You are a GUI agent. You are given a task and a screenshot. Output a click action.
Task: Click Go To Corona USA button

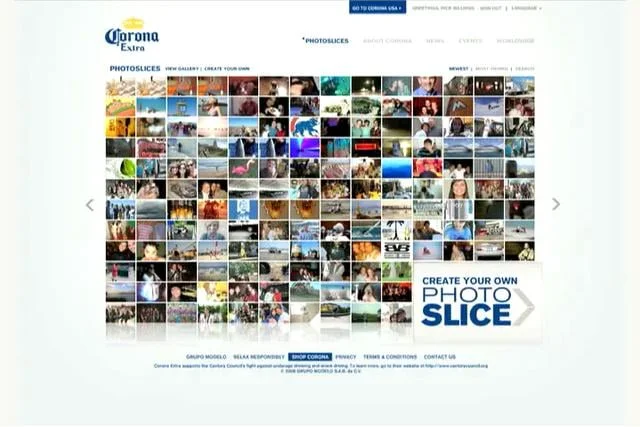point(377,8)
